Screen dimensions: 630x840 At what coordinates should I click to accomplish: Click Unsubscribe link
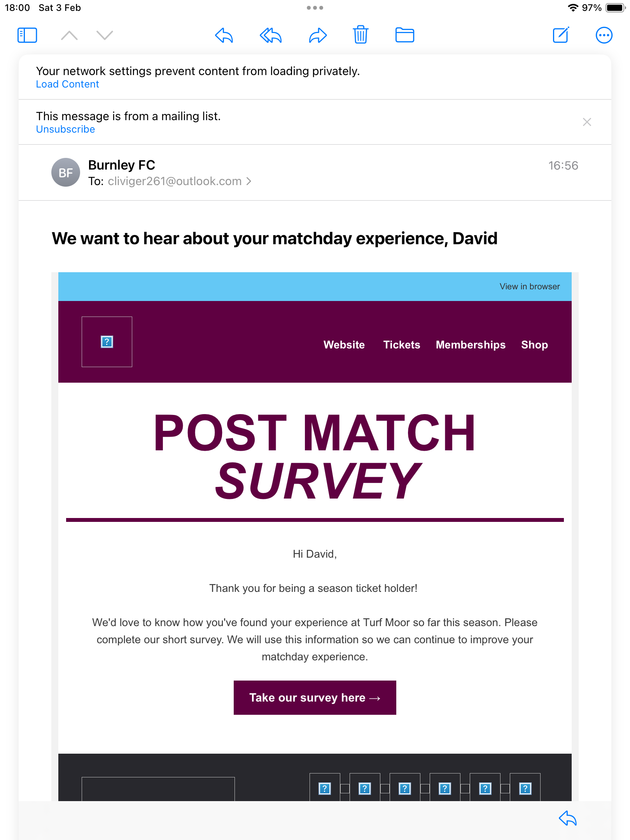point(65,129)
